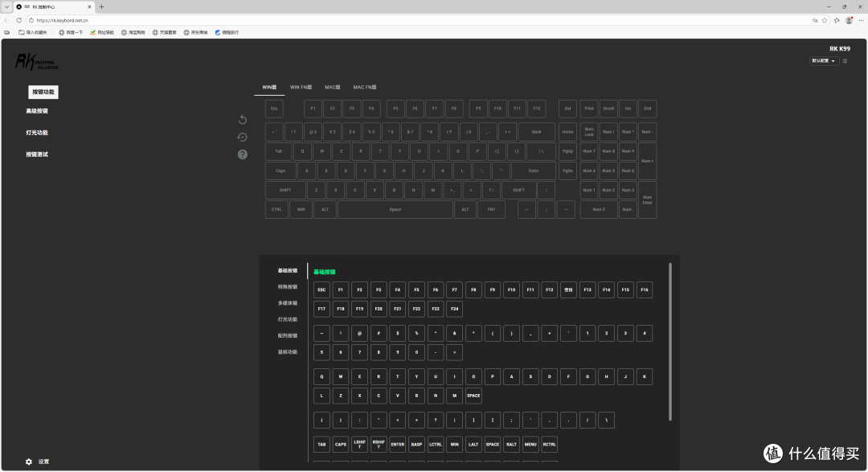868x472 pixels.
Task: Select the Tab key on keyboard layout
Action: (x=278, y=151)
